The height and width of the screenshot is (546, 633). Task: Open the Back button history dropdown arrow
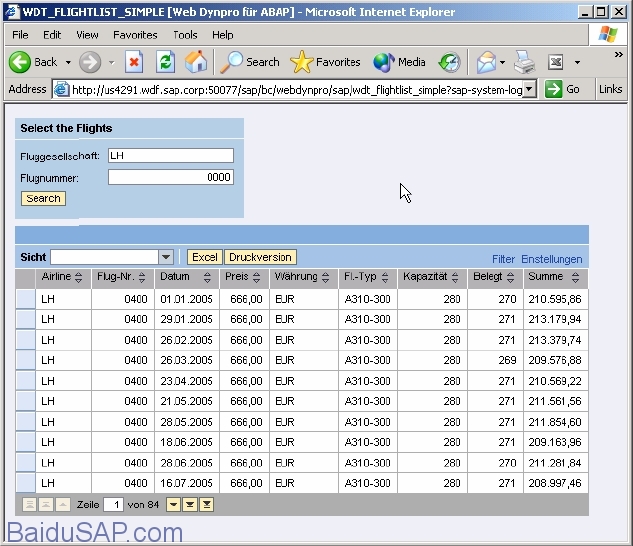click(x=68, y=63)
